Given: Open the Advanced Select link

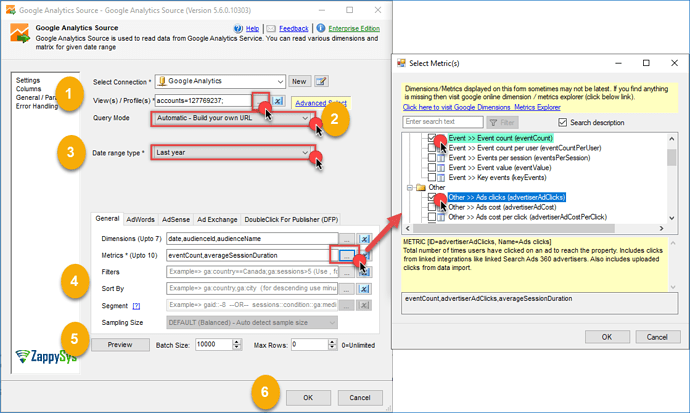Looking at the screenshot, I should pyautogui.click(x=321, y=103).
